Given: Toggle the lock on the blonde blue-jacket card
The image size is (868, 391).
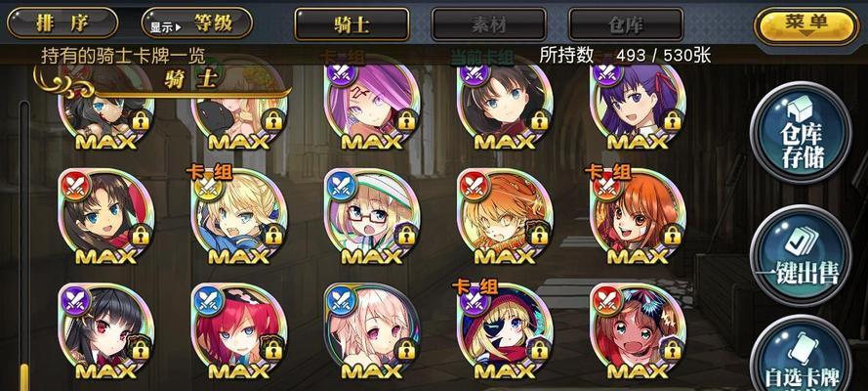Looking at the screenshot, I should (273, 235).
